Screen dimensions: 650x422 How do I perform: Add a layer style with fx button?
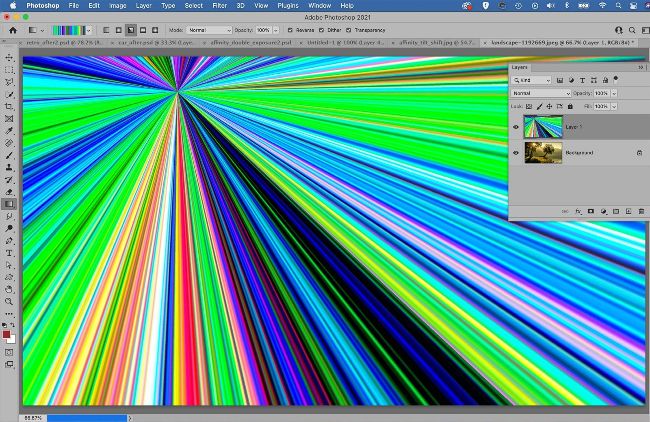[578, 211]
